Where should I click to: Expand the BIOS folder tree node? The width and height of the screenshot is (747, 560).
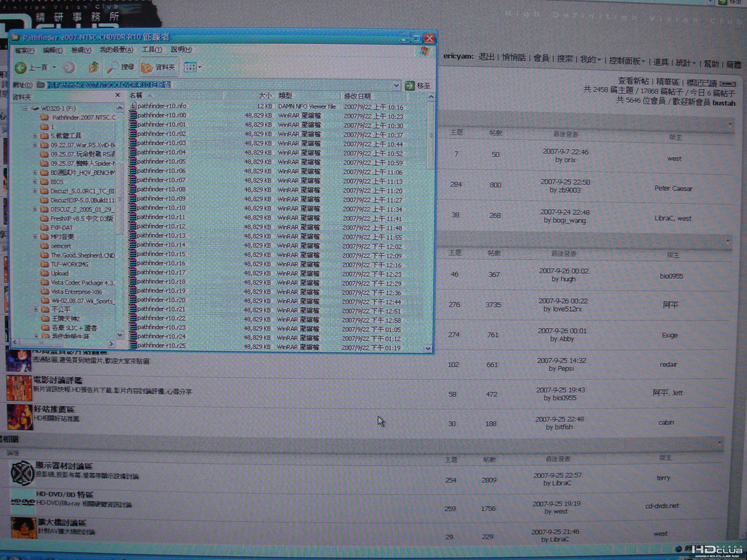click(35, 182)
